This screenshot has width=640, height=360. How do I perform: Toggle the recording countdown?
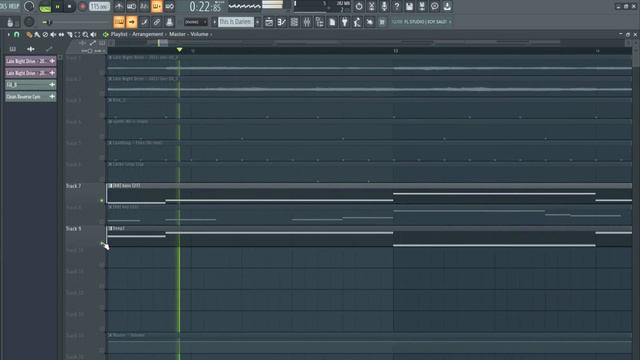(x=144, y=6)
